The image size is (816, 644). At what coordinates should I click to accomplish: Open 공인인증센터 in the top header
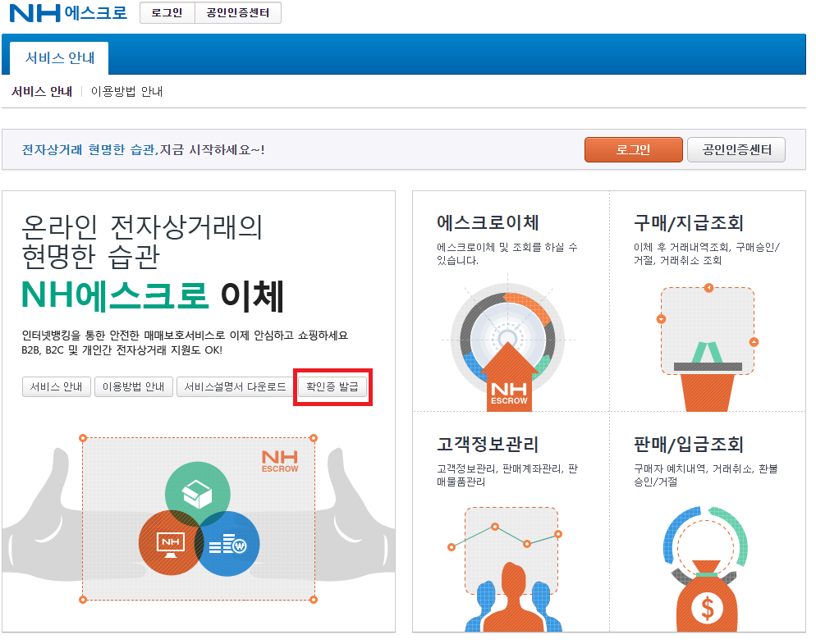click(x=238, y=12)
